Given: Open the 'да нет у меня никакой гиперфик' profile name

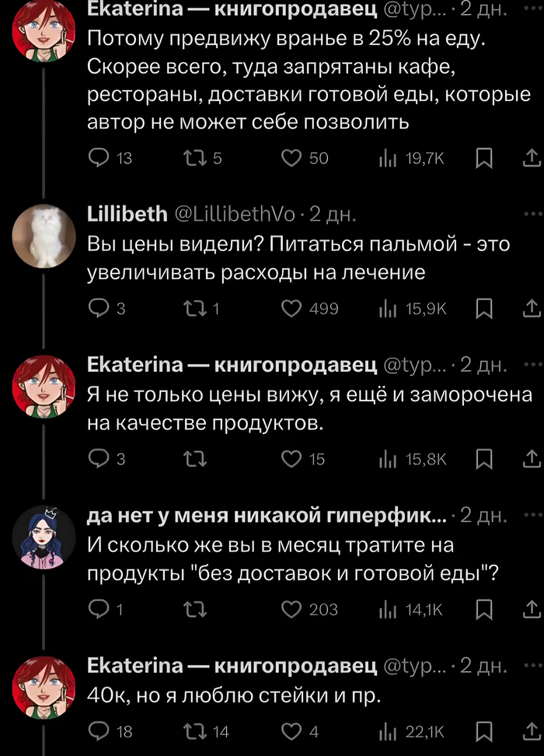Looking at the screenshot, I should (x=267, y=516).
